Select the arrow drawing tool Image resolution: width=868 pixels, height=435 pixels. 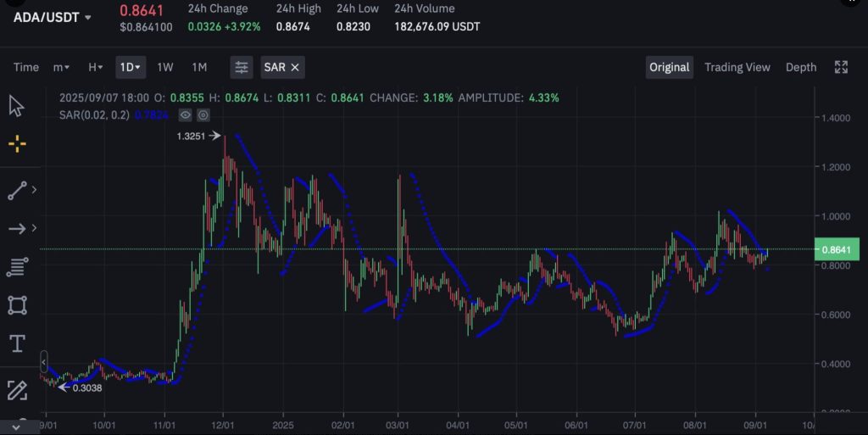[17, 228]
